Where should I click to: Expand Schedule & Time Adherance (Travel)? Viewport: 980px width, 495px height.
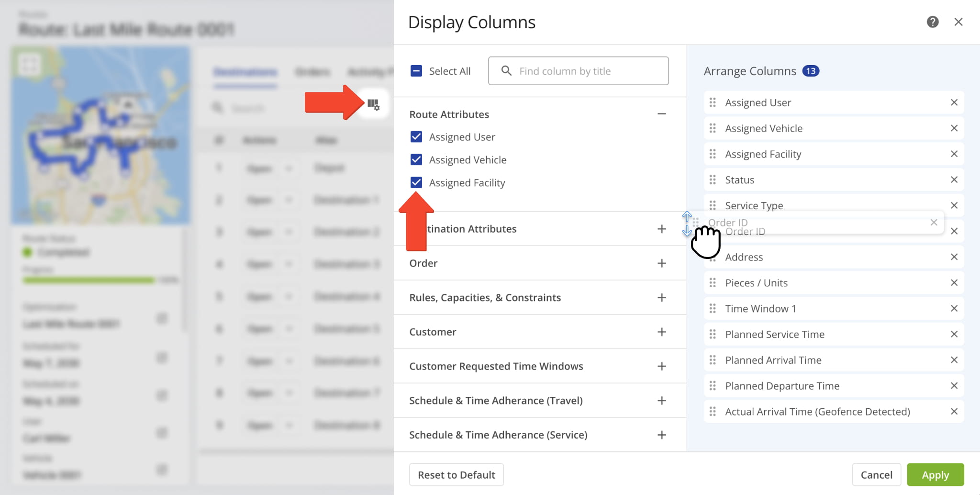coord(661,401)
